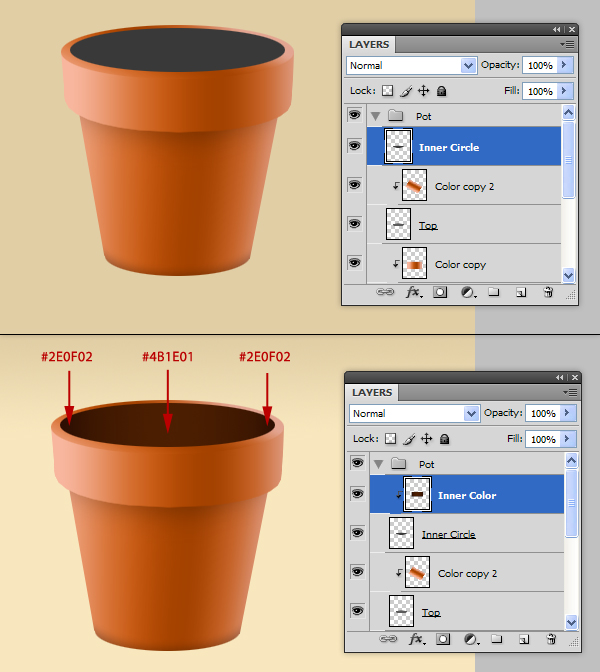Add layer mask in lower Layers panel
The image size is (600, 672).
[442, 640]
